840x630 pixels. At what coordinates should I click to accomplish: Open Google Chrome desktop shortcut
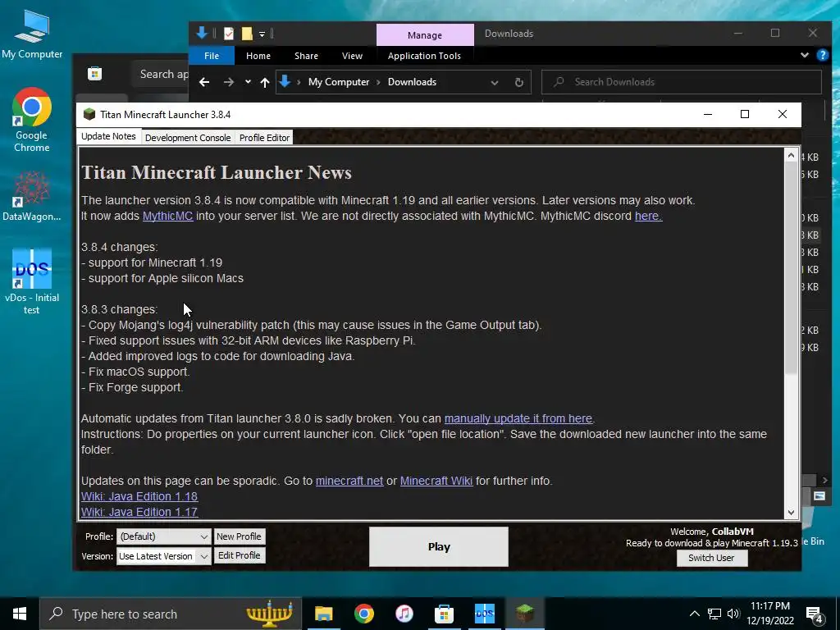click(32, 120)
